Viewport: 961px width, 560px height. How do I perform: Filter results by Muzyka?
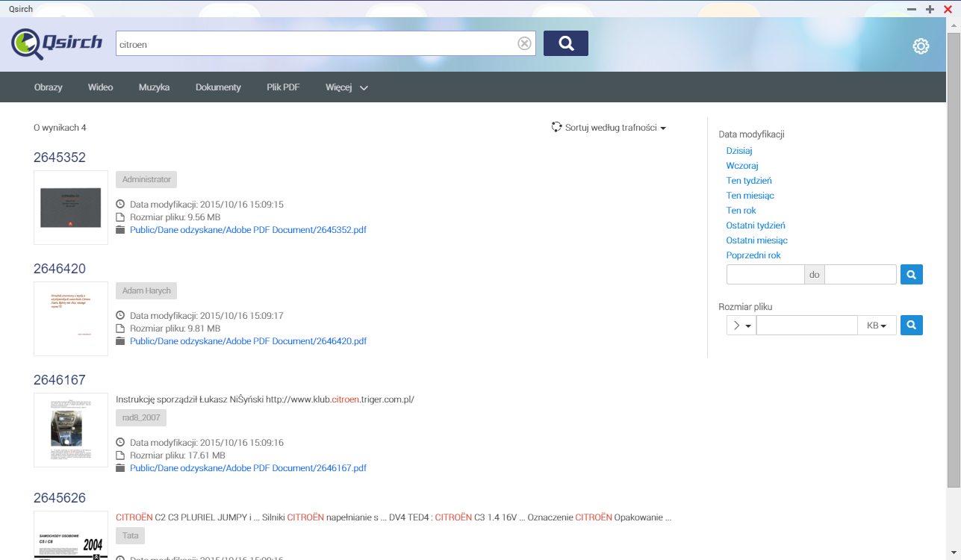154,87
